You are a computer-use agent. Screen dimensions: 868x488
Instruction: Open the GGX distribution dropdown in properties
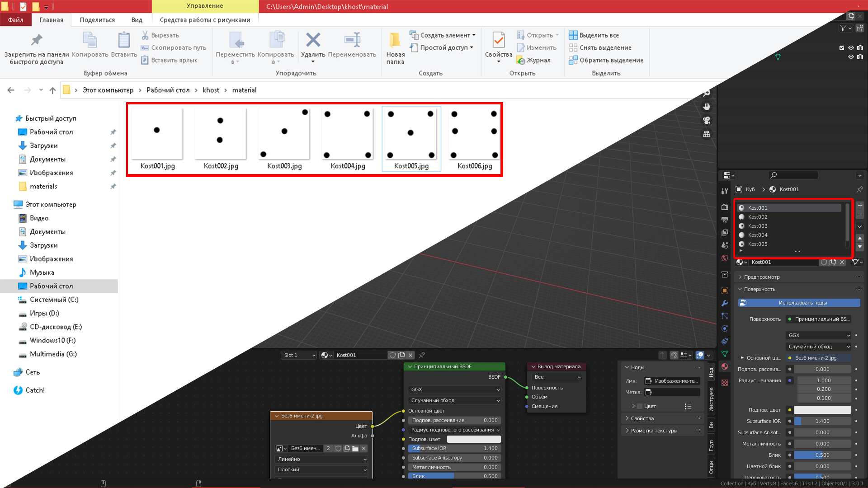[819, 335]
